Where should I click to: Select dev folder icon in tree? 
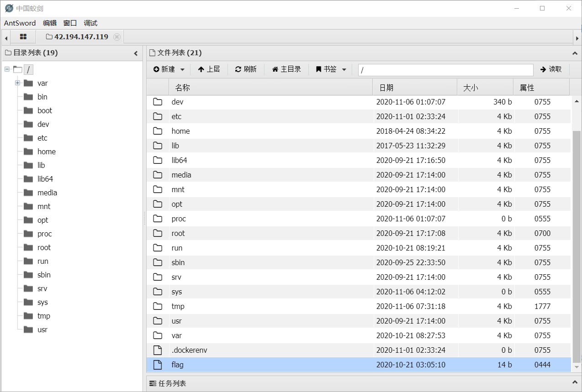tap(28, 124)
